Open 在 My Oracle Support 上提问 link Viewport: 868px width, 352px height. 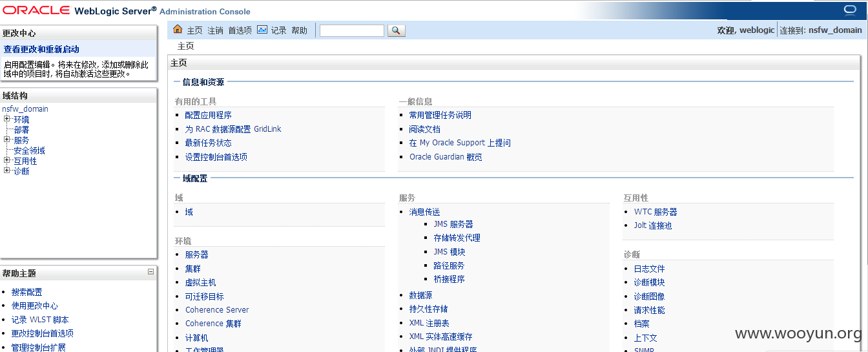pos(460,143)
